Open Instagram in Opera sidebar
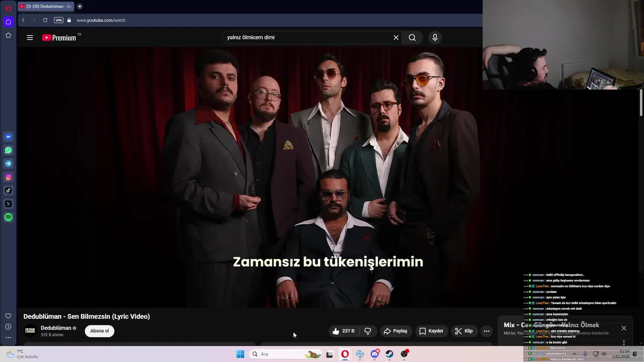Image resolution: width=644 pixels, height=362 pixels. (8, 177)
